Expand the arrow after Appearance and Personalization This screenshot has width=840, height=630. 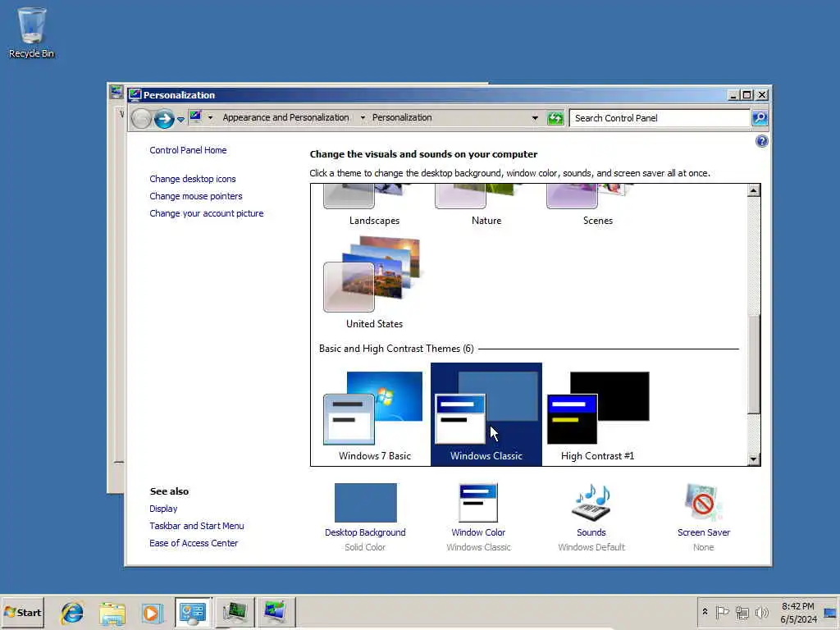[x=363, y=118]
